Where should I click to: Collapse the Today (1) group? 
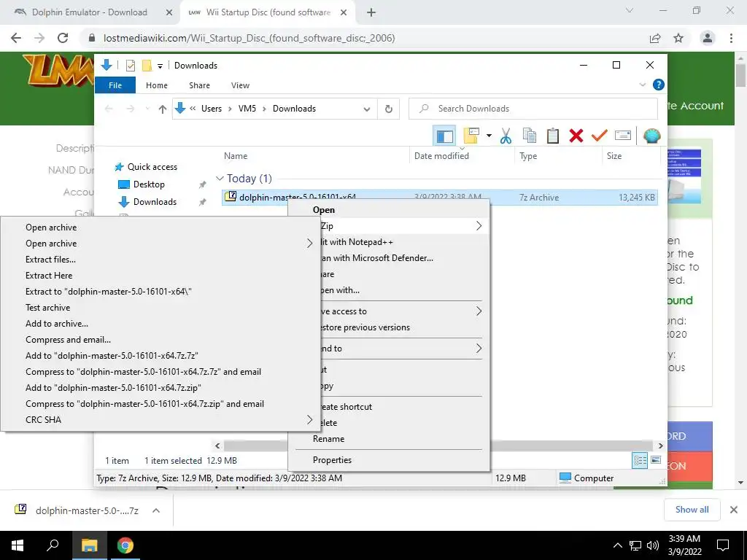(220, 179)
